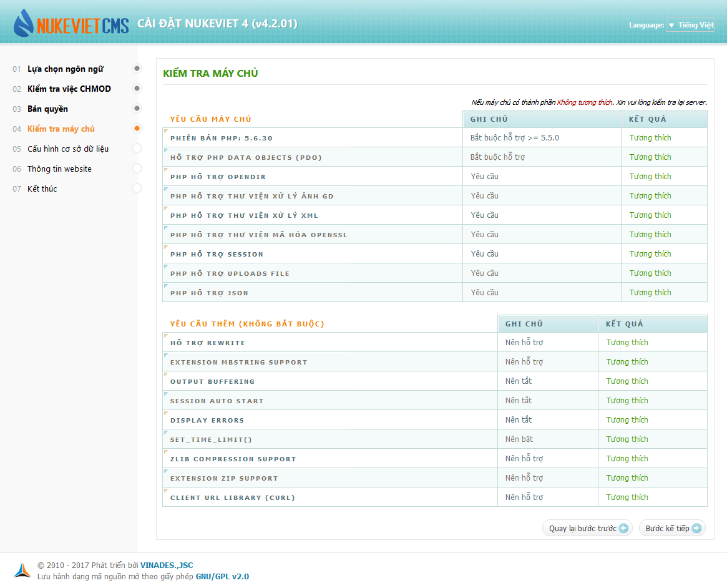Image resolution: width=727 pixels, height=588 pixels.
Task: Click the Quay lại bước trước button
Action: click(587, 528)
